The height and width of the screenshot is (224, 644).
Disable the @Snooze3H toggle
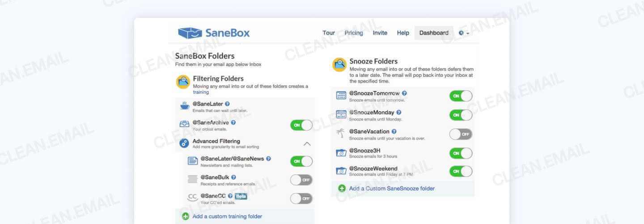(x=461, y=153)
